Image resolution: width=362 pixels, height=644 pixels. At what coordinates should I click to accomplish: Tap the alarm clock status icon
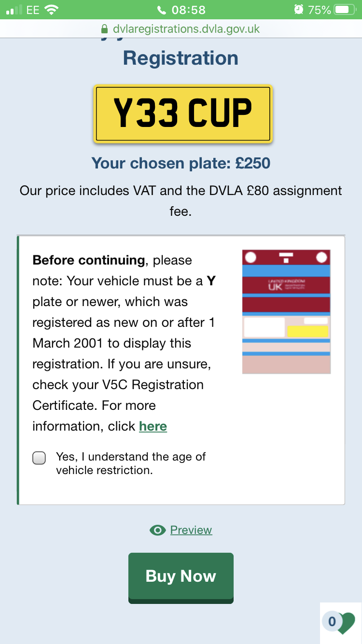(x=299, y=10)
